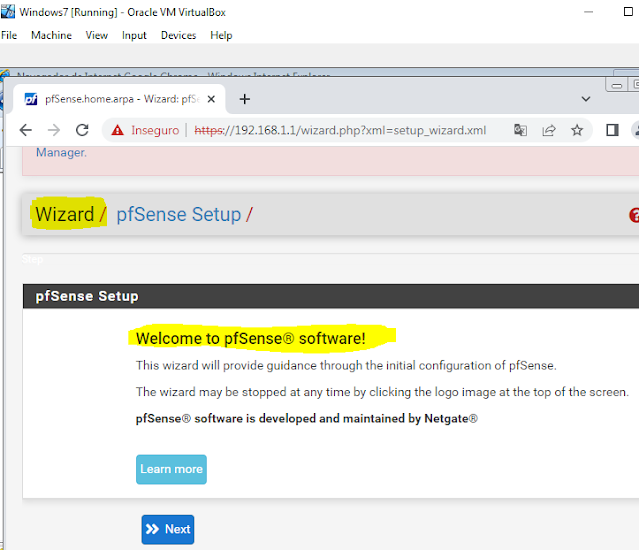639x550 pixels.
Task: Open the VirtualBox Help menu
Action: (221, 35)
